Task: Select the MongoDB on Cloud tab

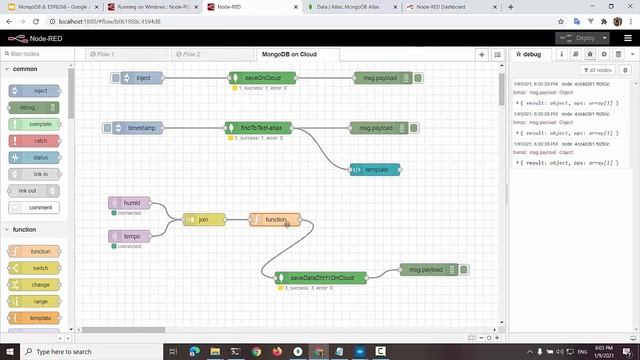Action: pyautogui.click(x=298, y=54)
